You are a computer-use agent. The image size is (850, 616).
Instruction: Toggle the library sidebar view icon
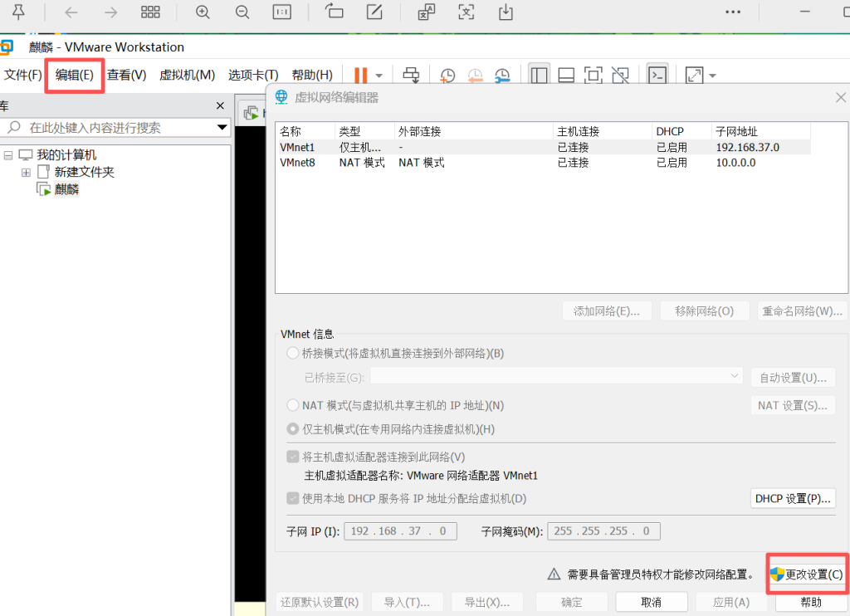(x=540, y=76)
